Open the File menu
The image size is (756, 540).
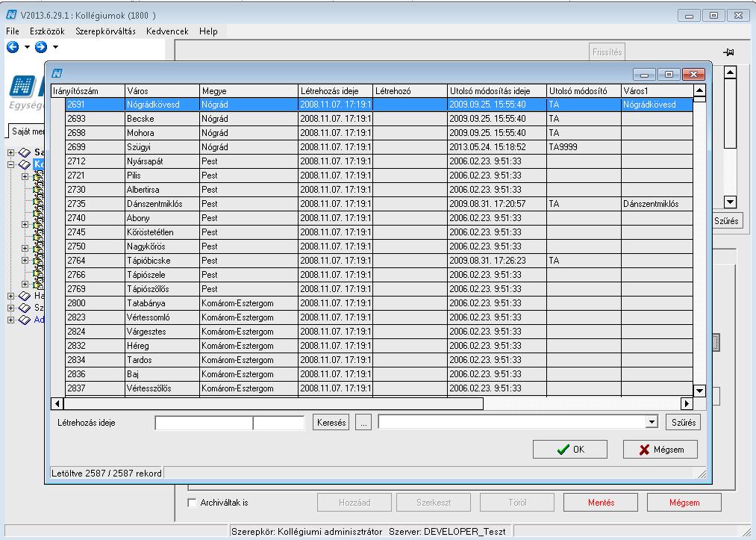click(13, 31)
